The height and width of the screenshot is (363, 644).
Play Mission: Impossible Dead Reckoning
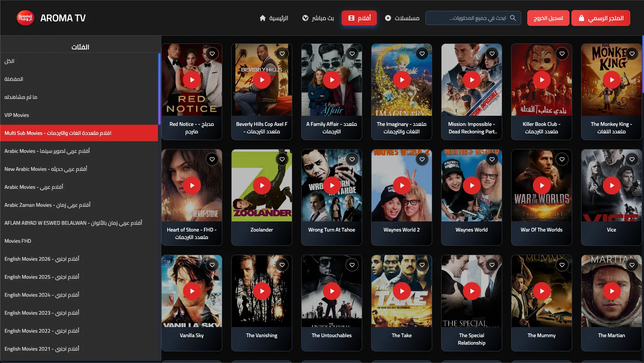point(472,80)
